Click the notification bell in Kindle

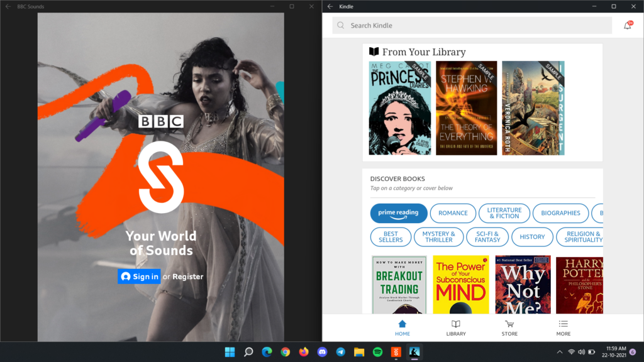pyautogui.click(x=626, y=25)
